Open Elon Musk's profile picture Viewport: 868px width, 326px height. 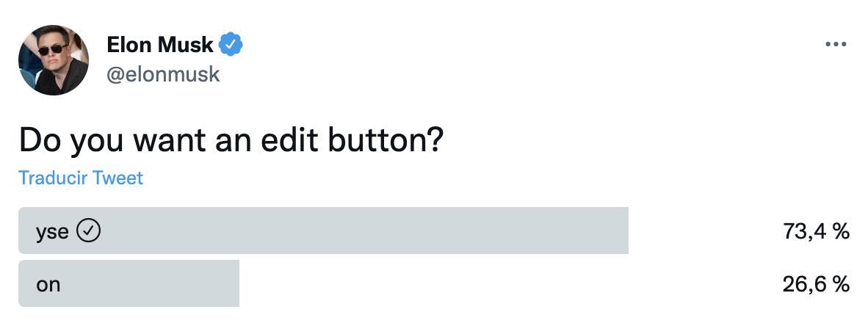click(54, 64)
